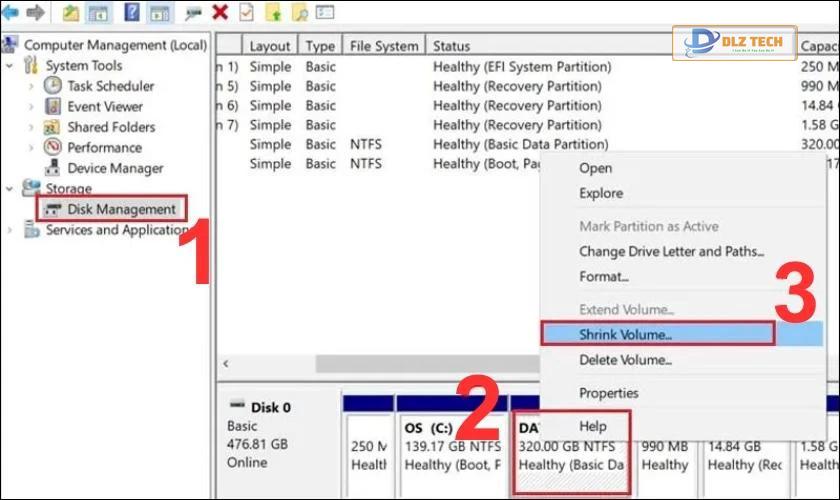Toggle Show/Hide Action Pane toolbar icon

point(160,12)
